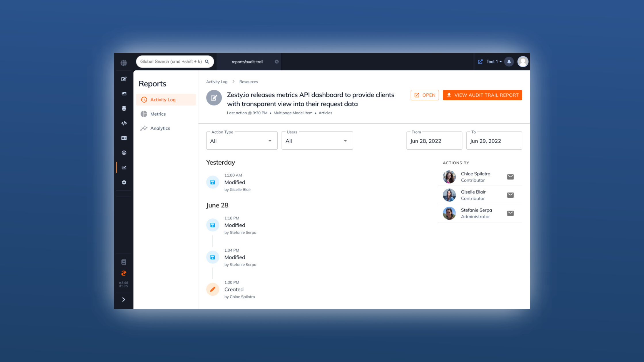Screen dimensions: 644x362
Task: Switch to the reports/audit-trail tab
Action: (x=248, y=62)
